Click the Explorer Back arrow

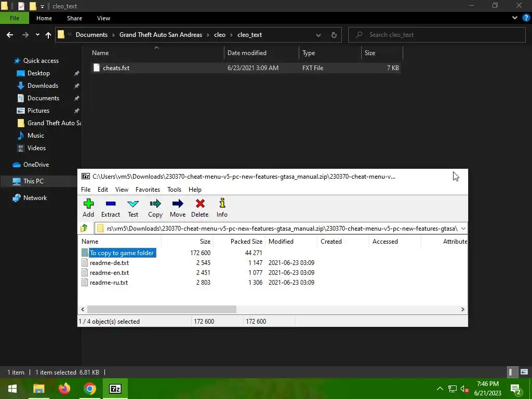10,35
